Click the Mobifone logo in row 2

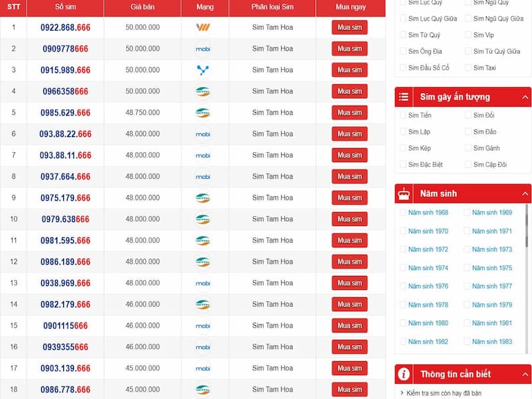pyautogui.click(x=203, y=49)
